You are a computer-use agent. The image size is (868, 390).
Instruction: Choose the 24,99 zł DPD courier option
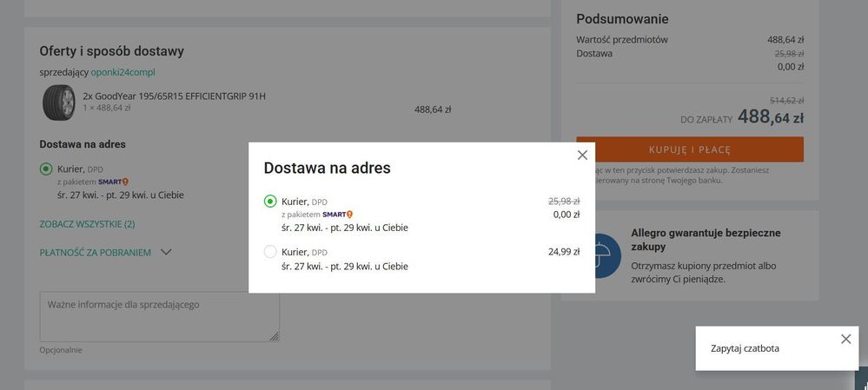pos(270,252)
